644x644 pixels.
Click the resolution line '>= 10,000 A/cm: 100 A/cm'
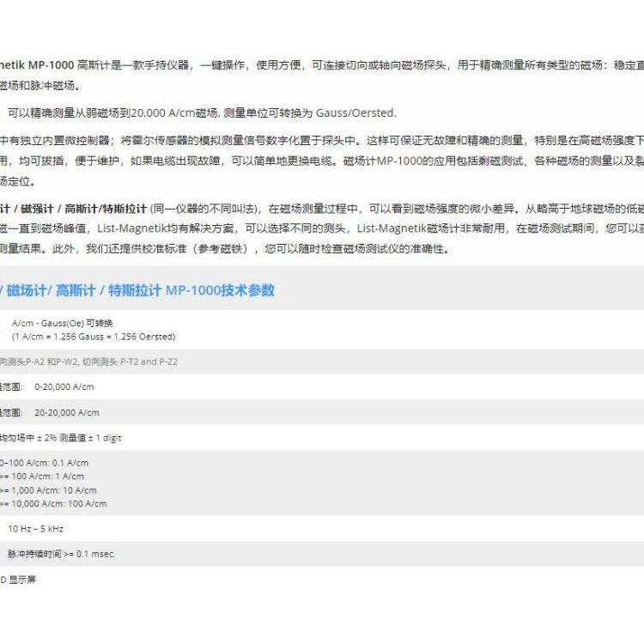coord(53,503)
